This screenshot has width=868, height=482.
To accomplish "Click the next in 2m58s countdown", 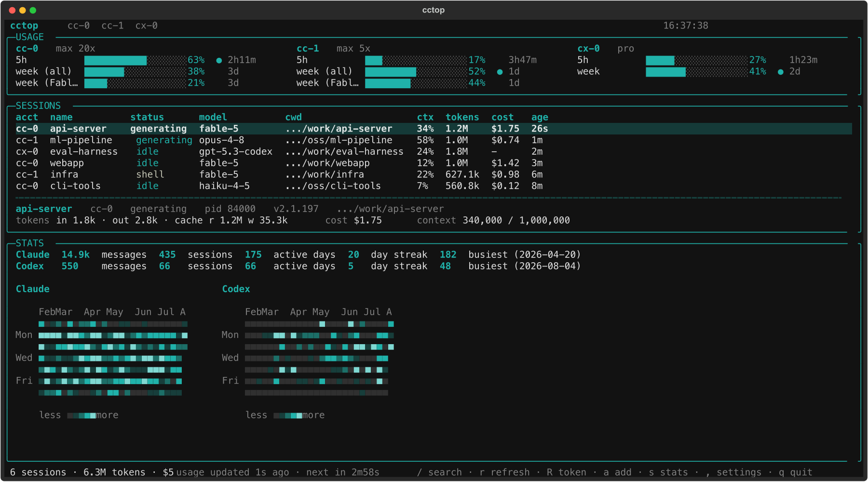I will click(x=343, y=472).
